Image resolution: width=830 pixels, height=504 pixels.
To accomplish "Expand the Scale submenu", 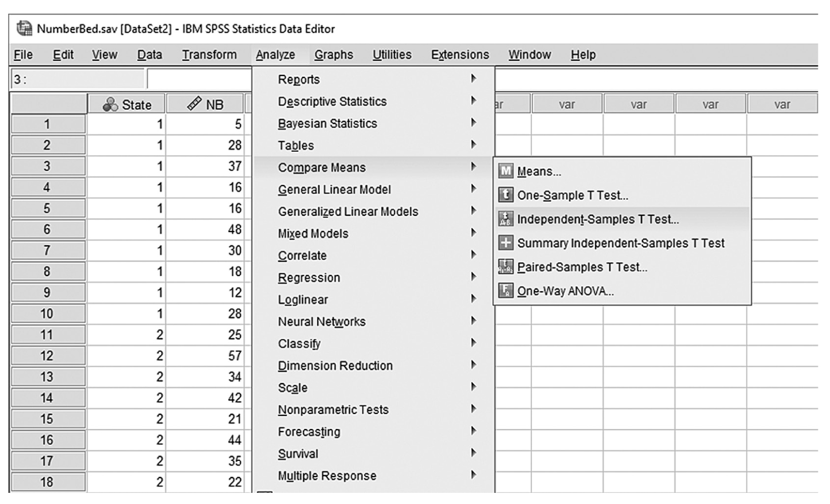I will (373, 388).
